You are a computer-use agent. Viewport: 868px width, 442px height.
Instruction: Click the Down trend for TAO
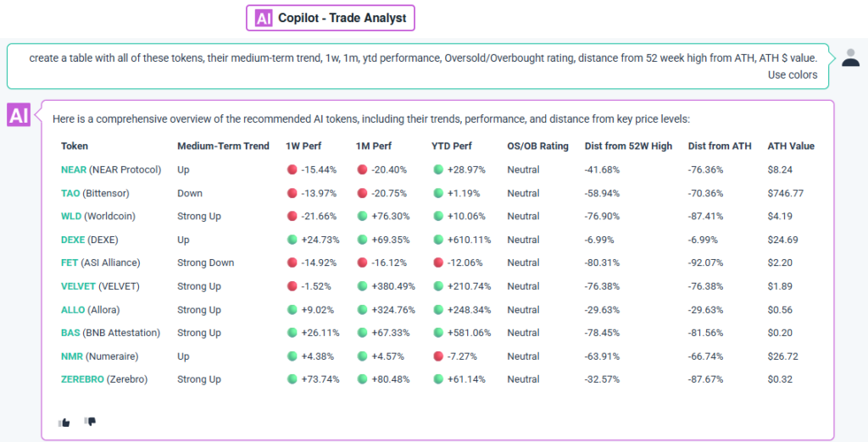point(190,194)
